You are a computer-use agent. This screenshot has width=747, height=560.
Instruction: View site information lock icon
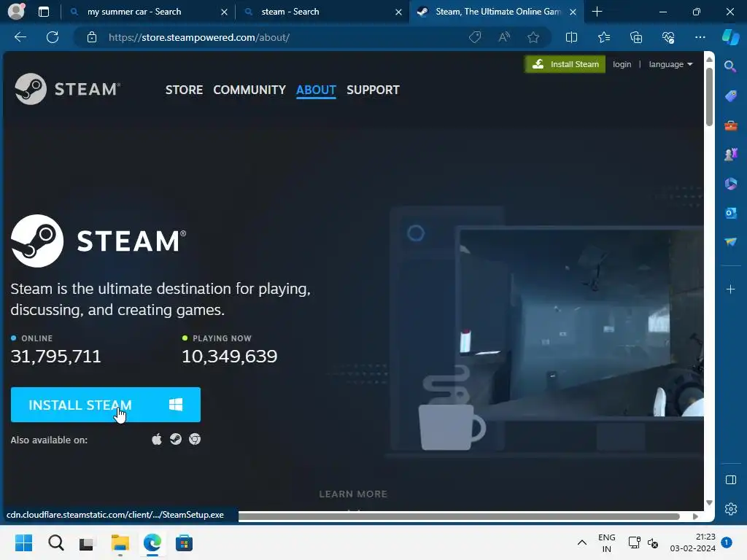pos(92,37)
